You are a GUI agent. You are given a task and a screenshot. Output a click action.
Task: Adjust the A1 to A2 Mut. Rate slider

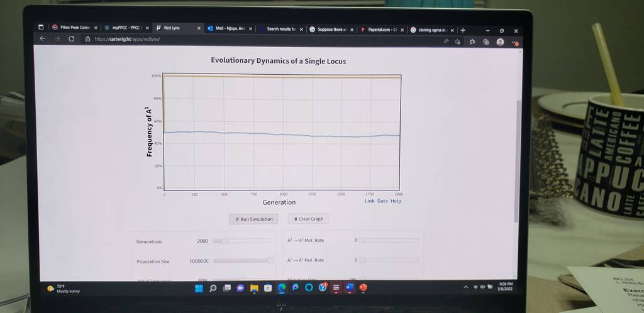point(389,240)
